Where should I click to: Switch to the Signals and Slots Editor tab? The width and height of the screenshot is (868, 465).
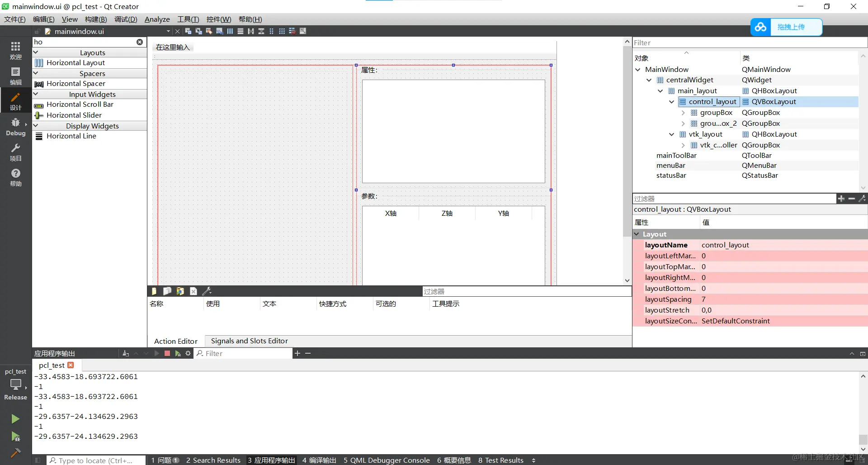[x=250, y=341]
